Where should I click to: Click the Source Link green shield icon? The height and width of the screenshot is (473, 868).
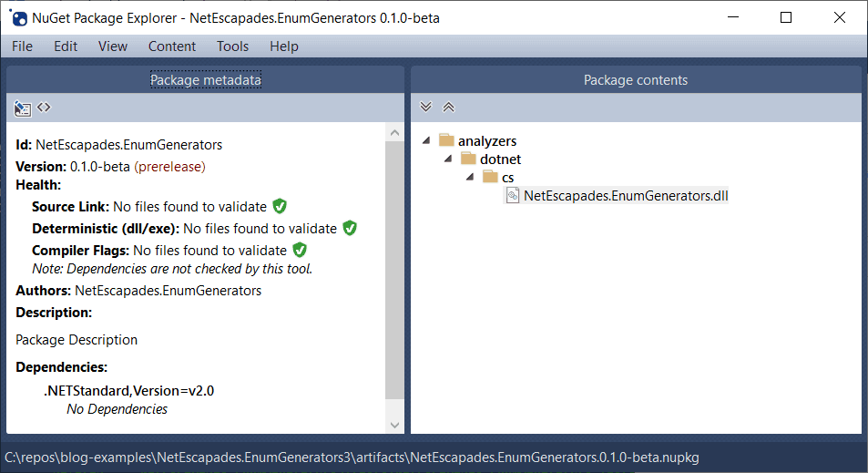tap(280, 206)
